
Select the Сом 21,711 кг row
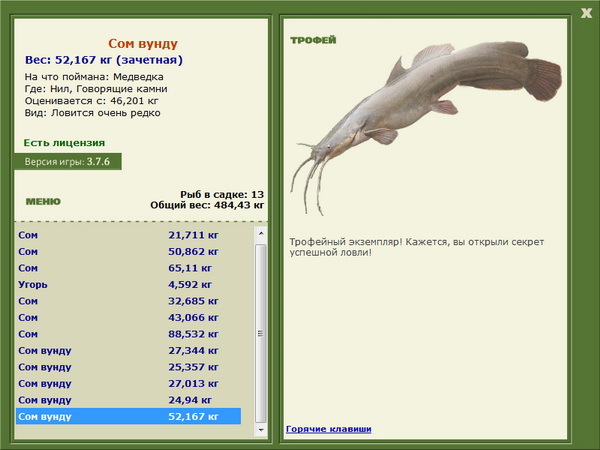128,235
